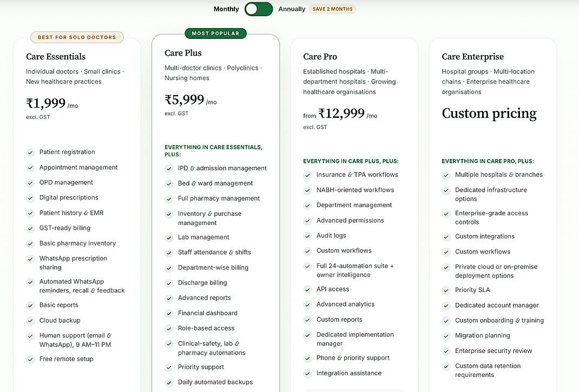Click checkmark icon beside Migration planning

pyautogui.click(x=446, y=336)
